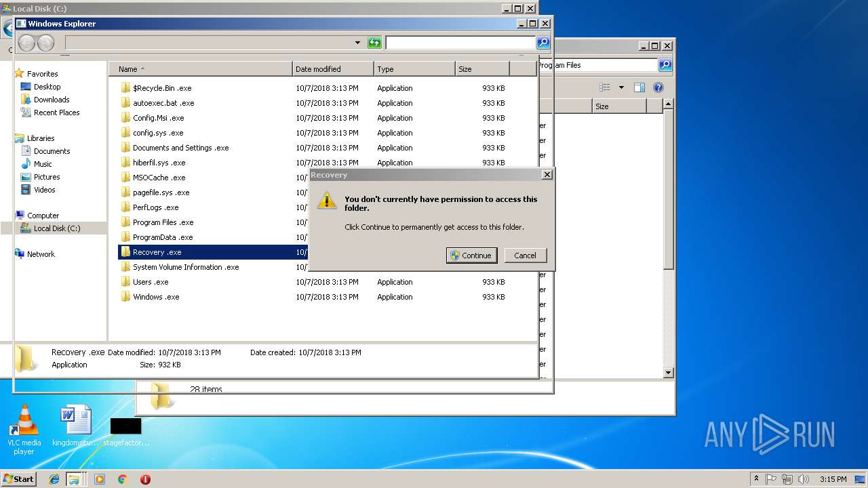Open media player taskbar icon
The width and height of the screenshot is (868, 488).
point(100,479)
